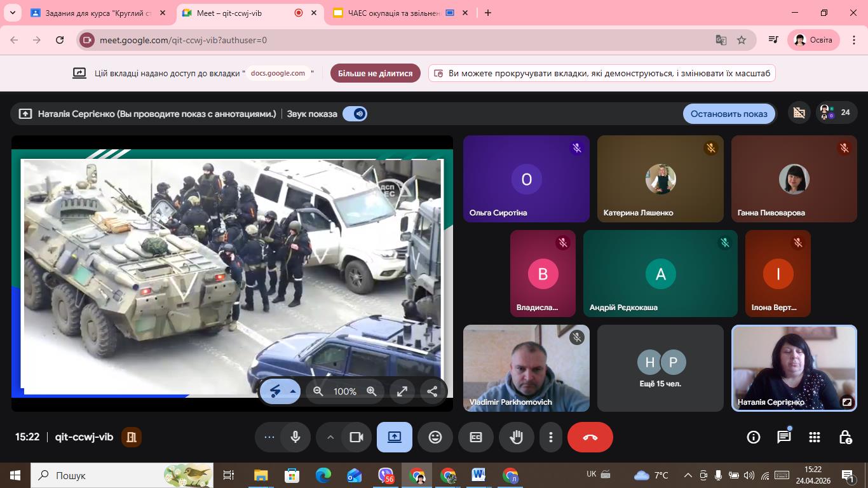Mute the microphone
The width and height of the screenshot is (868, 488).
[x=295, y=437]
